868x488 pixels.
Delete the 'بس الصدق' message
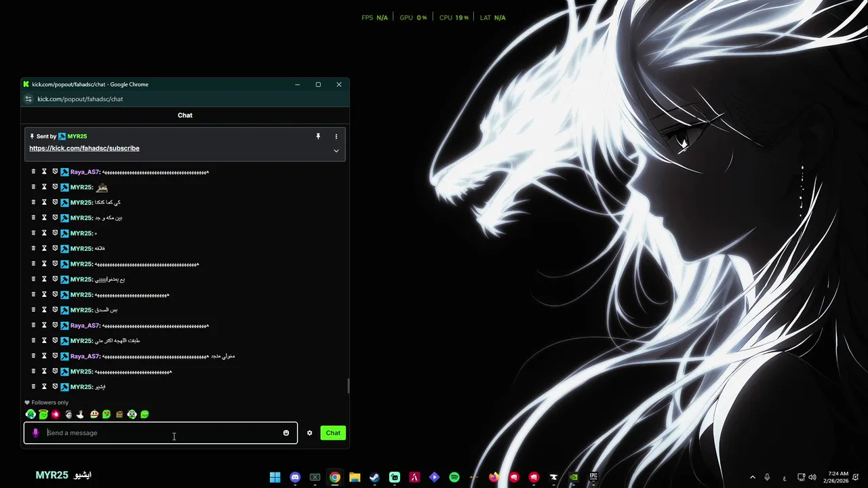point(33,310)
